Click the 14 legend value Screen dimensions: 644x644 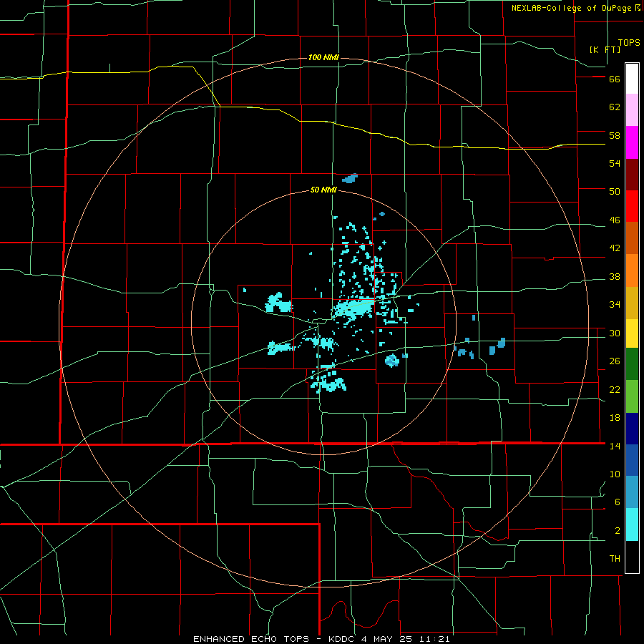(615, 446)
